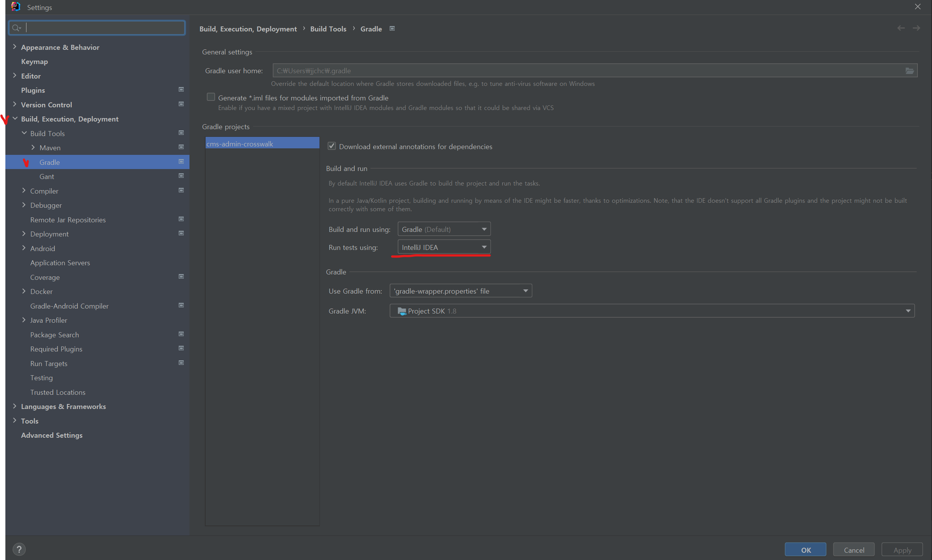Image resolution: width=932 pixels, height=560 pixels.
Task: Click the Cancel button
Action: tap(854, 550)
